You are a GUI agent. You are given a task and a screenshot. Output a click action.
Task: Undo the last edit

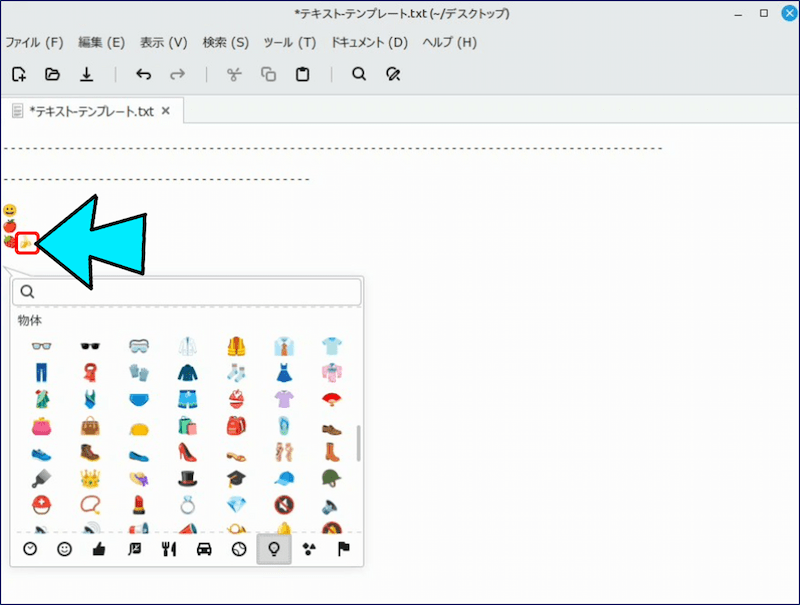[143, 74]
